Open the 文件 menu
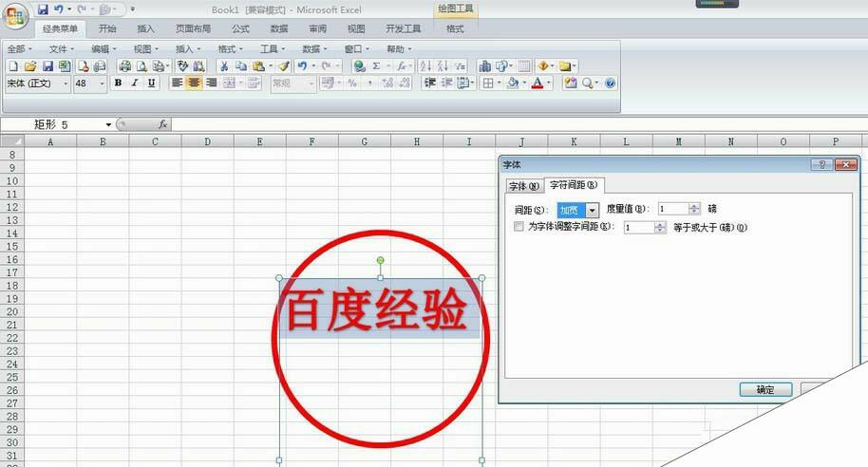The width and height of the screenshot is (868, 467). coord(62,49)
